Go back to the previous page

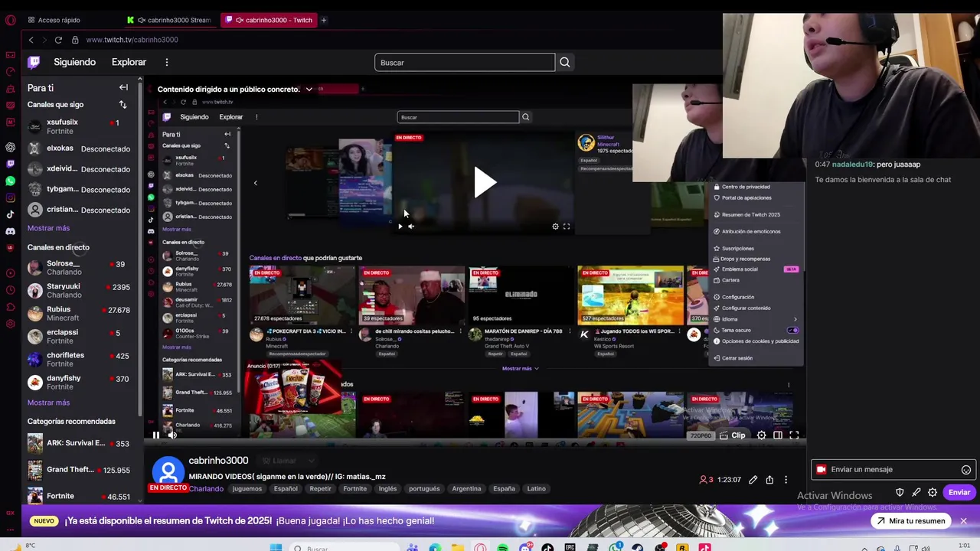pyautogui.click(x=31, y=40)
